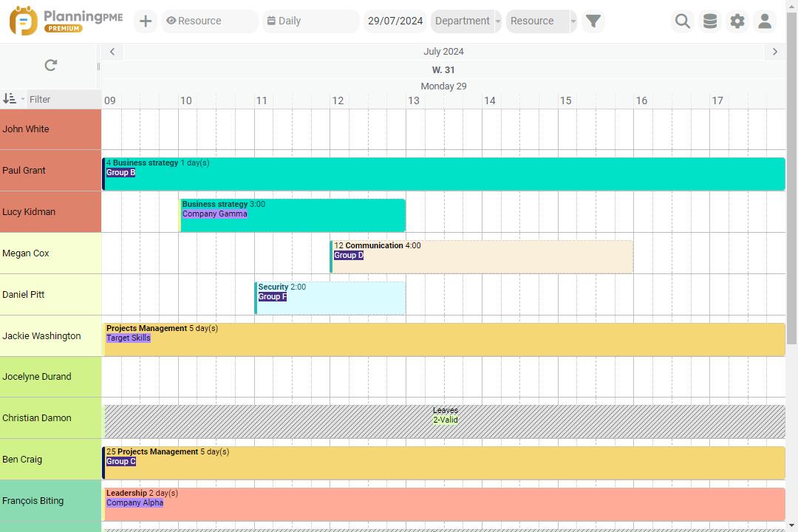The width and height of the screenshot is (798, 532).
Task: Open the Leadership 2 day(s) task
Action: [444, 504]
